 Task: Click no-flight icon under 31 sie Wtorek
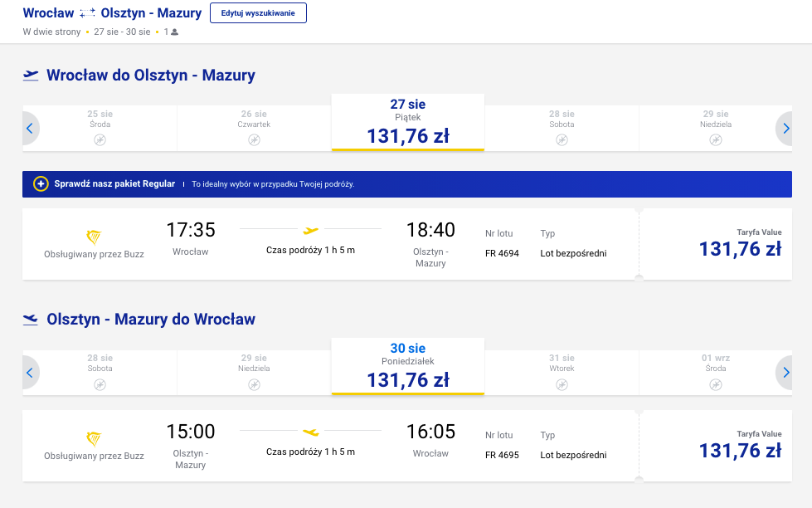[x=562, y=384]
